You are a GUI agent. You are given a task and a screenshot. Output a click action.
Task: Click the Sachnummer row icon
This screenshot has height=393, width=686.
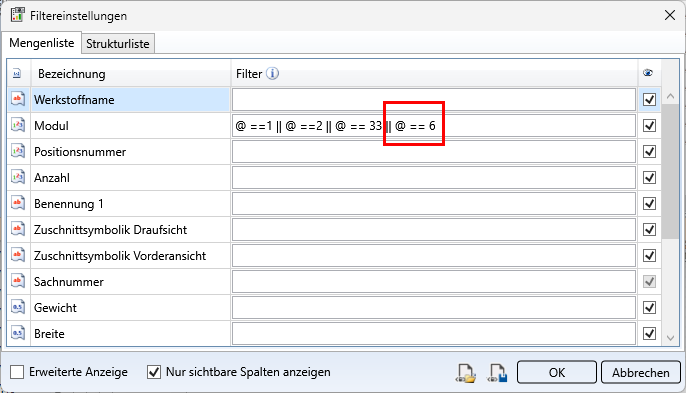point(18,281)
